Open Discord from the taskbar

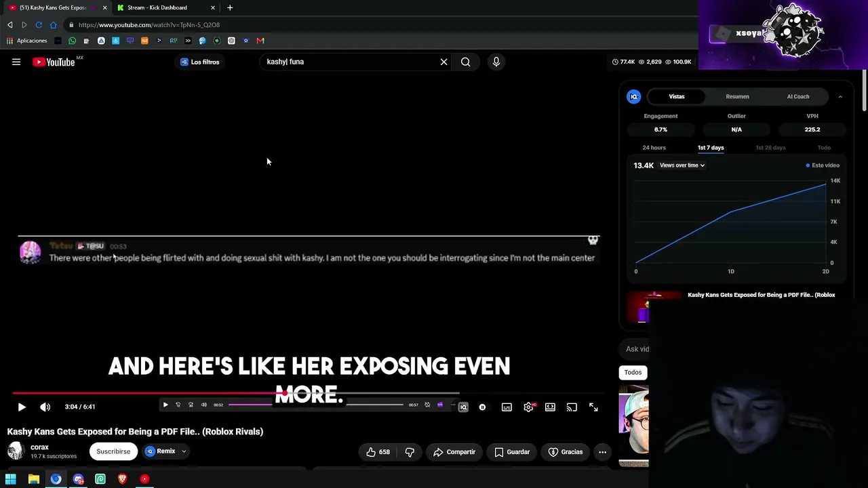tap(78, 479)
